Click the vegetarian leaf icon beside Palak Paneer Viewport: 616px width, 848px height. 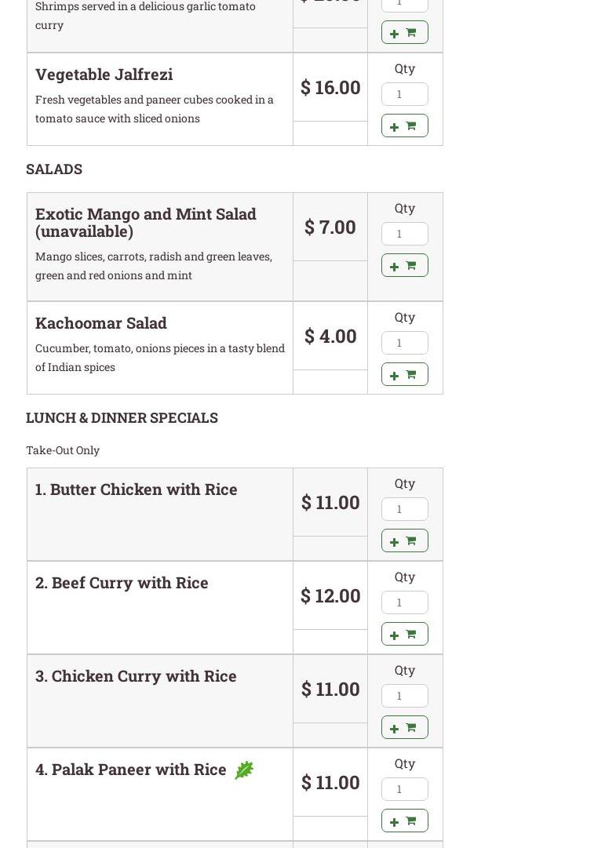(x=244, y=770)
